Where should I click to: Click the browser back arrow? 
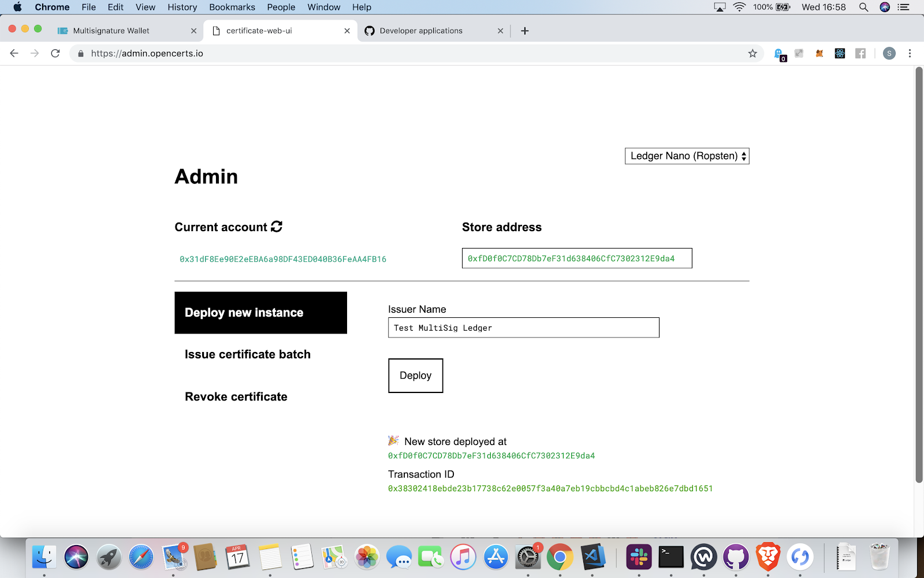[14, 53]
